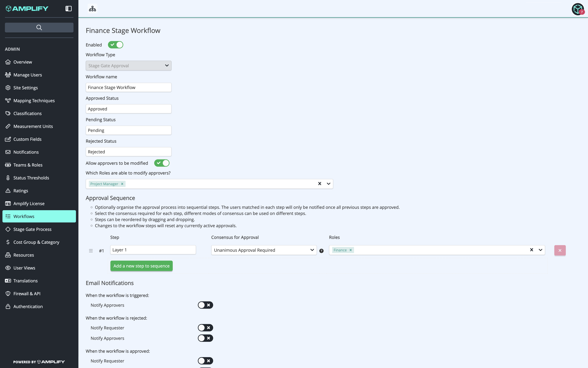Click the Teams & Roles icon

(x=8, y=165)
